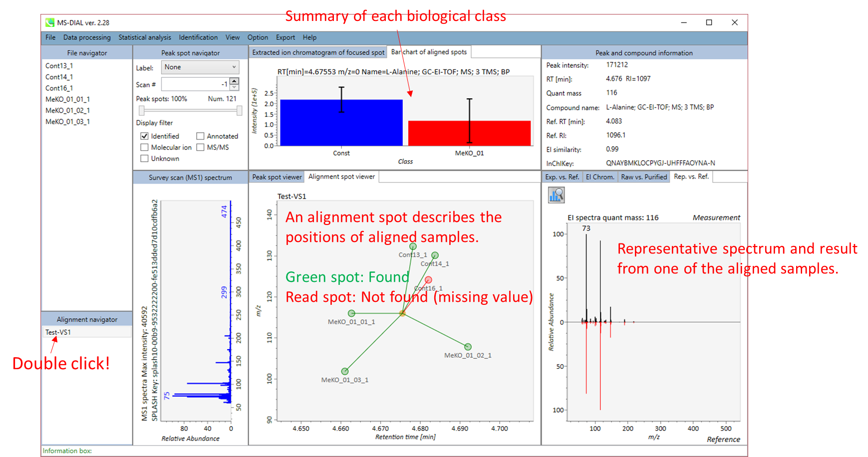Select file MeKO_01_03_1 in File navigator
Image resolution: width=868 pixels, height=457 pixels.
tap(67, 122)
